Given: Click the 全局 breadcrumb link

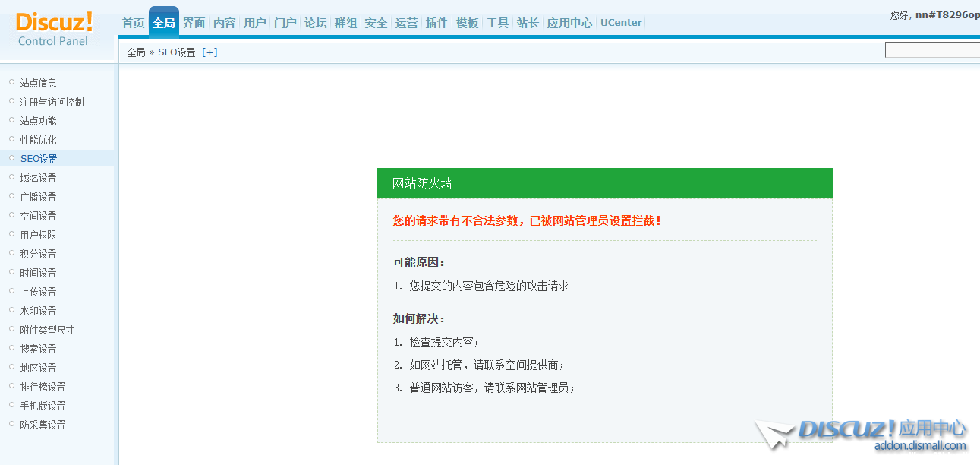Looking at the screenshot, I should 136,52.
